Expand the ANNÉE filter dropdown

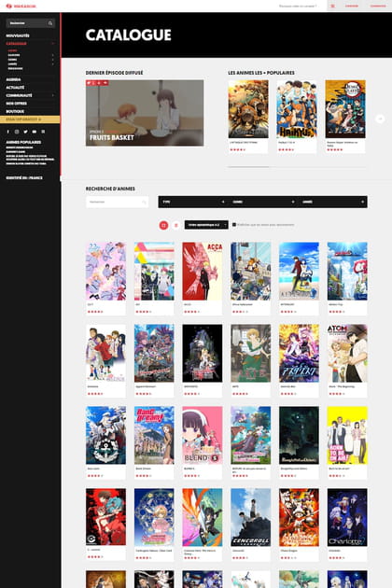click(332, 202)
